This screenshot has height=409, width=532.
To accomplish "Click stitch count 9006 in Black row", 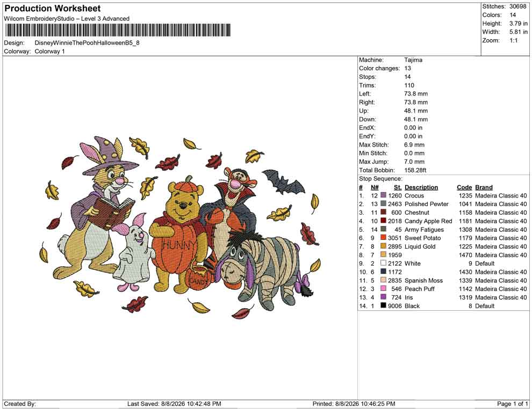I will tap(395, 305).
